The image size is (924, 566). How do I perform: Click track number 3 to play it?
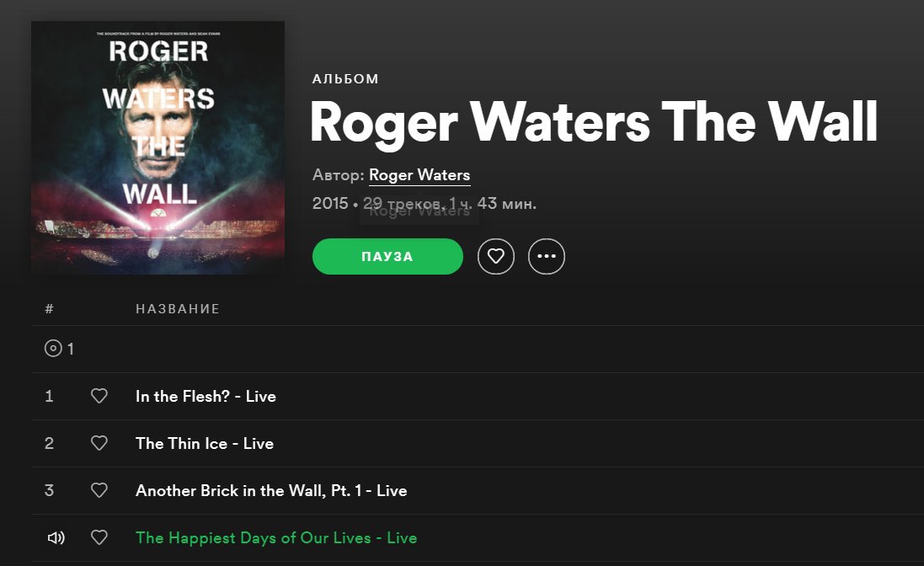click(x=49, y=490)
